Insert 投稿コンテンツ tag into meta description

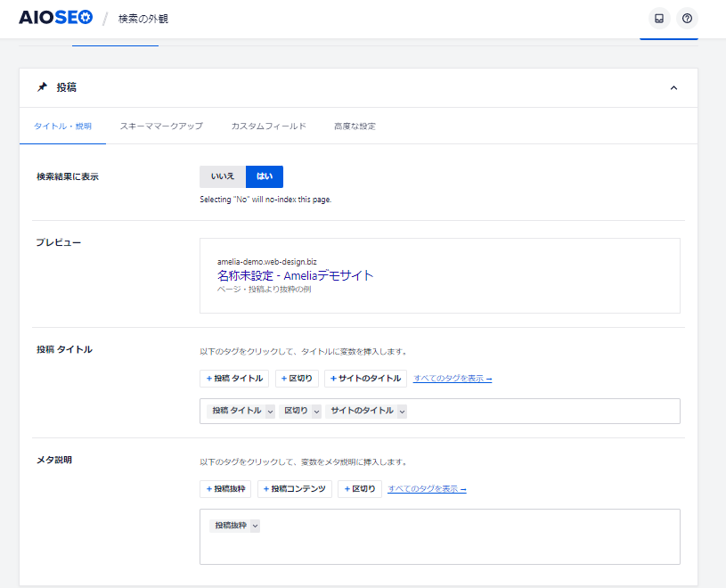coord(295,489)
